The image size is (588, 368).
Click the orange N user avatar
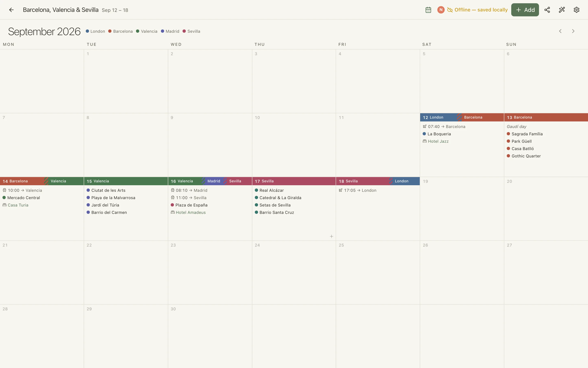(x=441, y=10)
